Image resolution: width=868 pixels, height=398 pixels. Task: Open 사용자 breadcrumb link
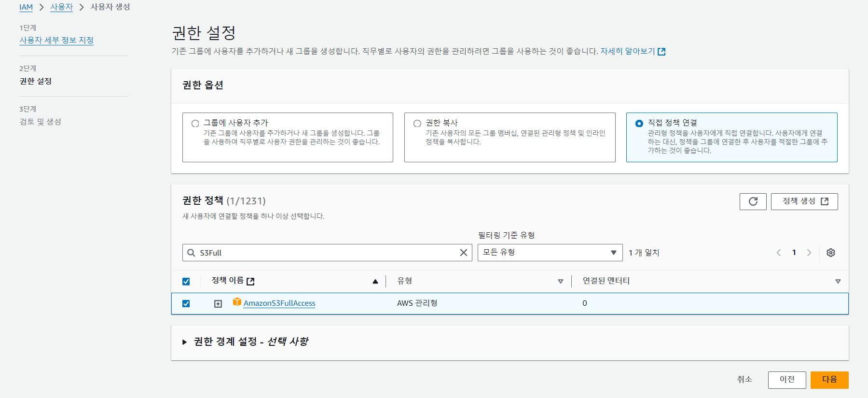click(61, 7)
